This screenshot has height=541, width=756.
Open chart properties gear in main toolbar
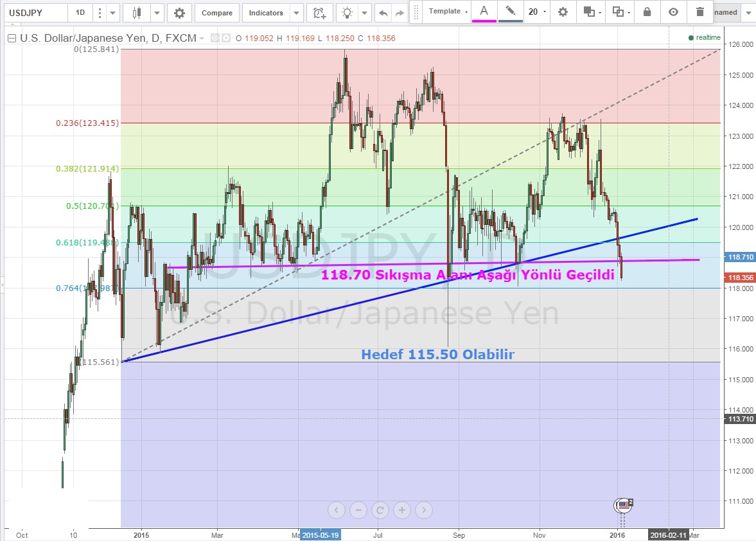(x=179, y=13)
